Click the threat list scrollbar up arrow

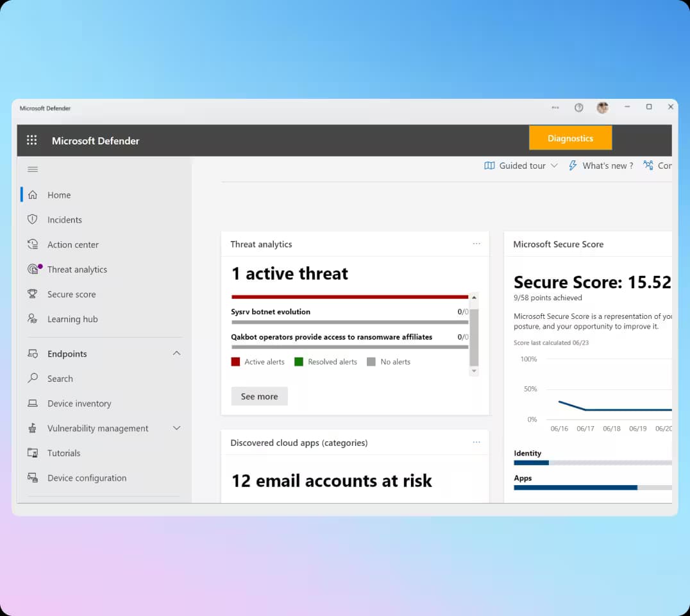pos(474,298)
